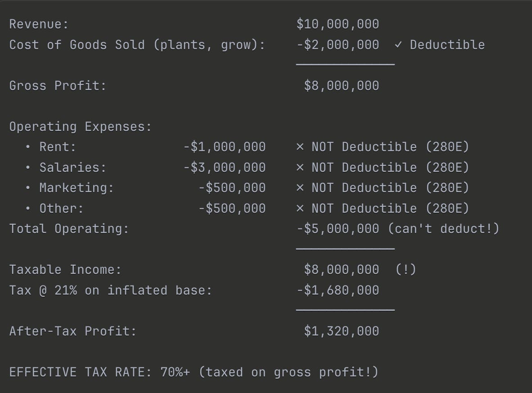
Task: Click the X mark on Rent row
Action: (300, 147)
